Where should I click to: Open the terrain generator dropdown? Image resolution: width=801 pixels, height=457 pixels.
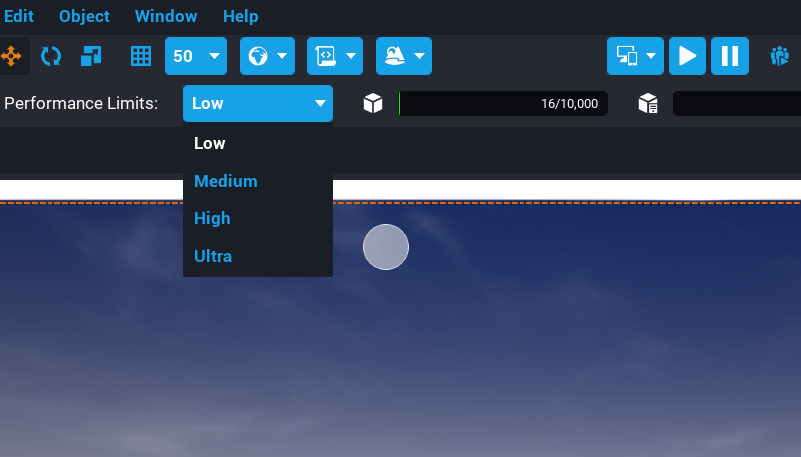coord(404,56)
